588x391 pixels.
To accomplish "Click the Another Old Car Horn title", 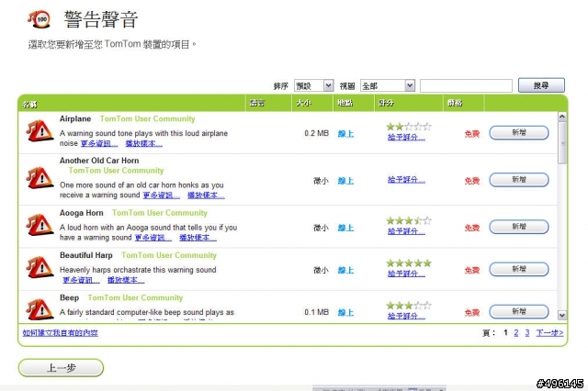I will pos(99,161).
